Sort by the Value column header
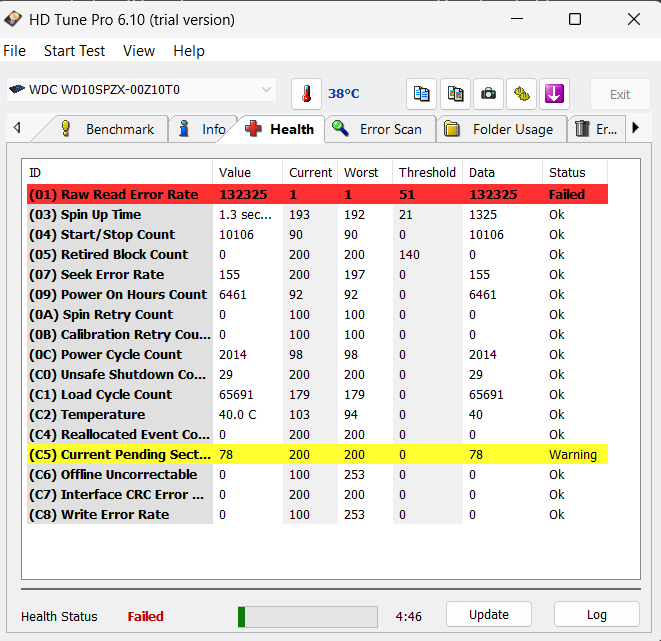The image size is (661, 641). click(247, 172)
